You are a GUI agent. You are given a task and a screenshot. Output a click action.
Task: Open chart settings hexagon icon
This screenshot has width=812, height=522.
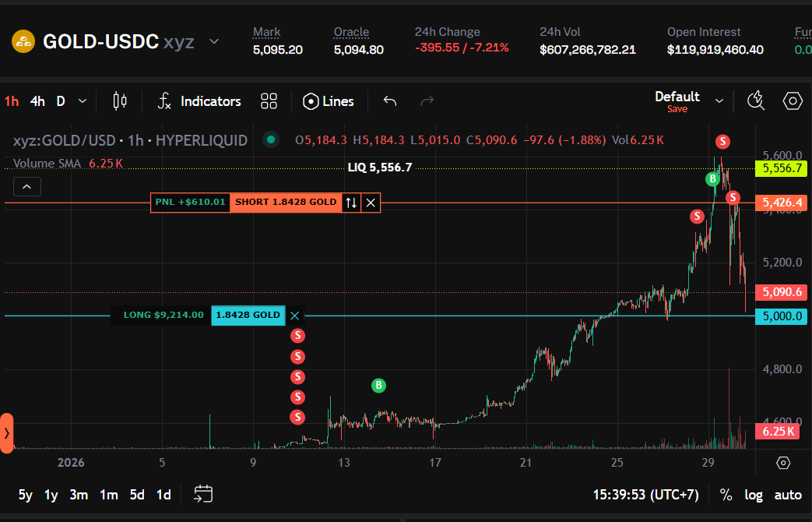793,101
